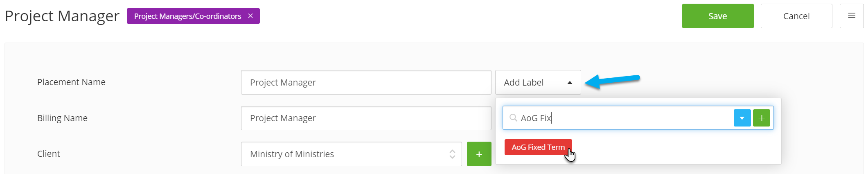Click the green plus button beside Client field
Screen dimensions: 868x174
(479, 154)
